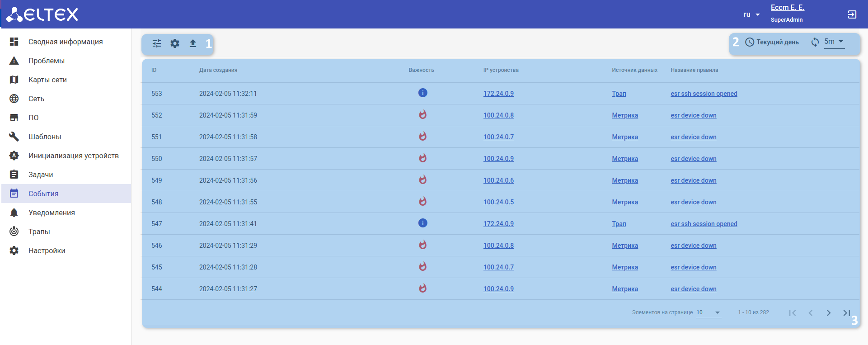Go to the first page of events

click(793, 313)
